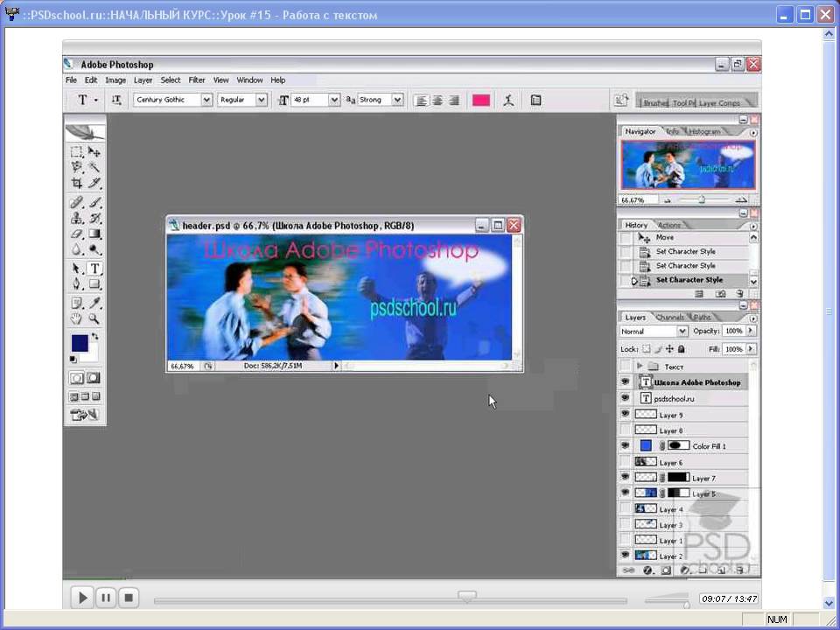The height and width of the screenshot is (630, 840).
Task: Switch to the Histogram tab
Action: (x=703, y=131)
